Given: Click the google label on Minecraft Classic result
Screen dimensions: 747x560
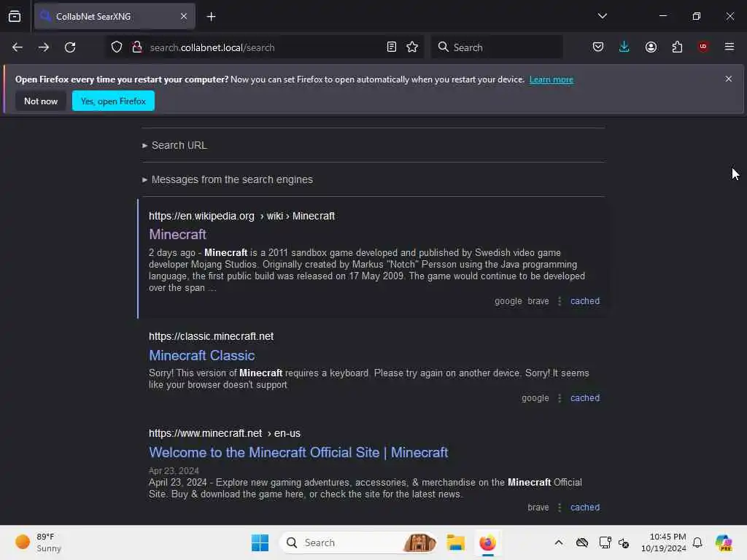Looking at the screenshot, I should (x=535, y=398).
